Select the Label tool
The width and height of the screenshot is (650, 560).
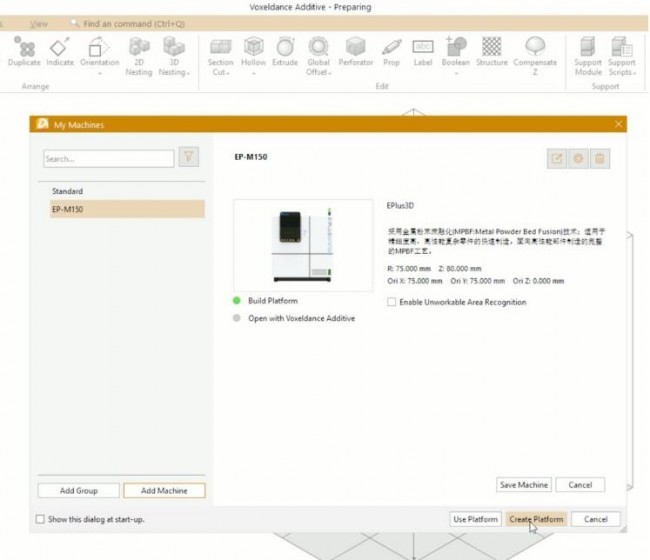pos(423,52)
